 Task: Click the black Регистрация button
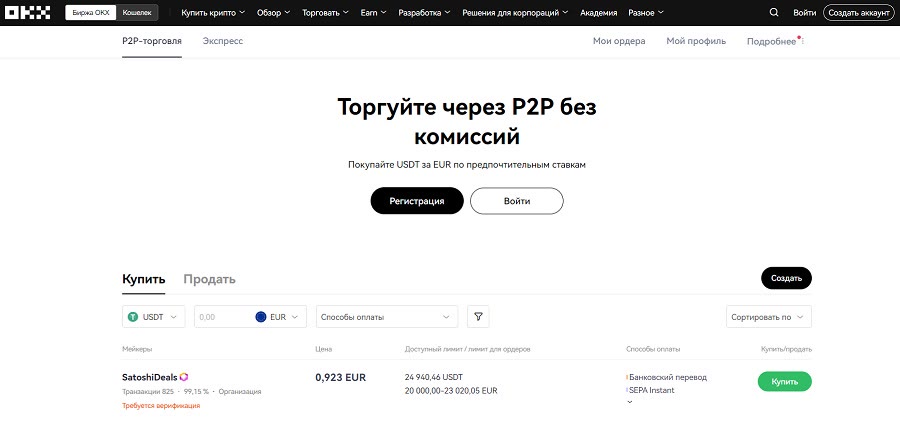point(417,201)
